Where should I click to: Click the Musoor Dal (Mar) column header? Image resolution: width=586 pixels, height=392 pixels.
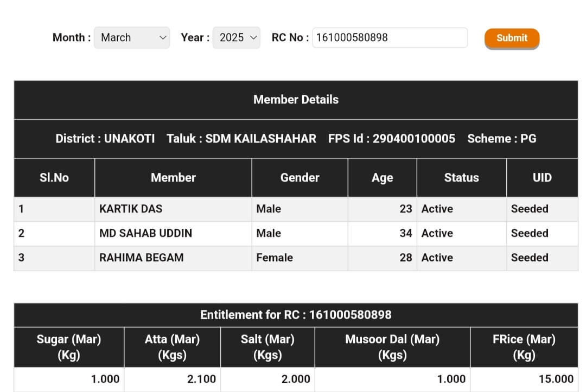[x=392, y=347]
